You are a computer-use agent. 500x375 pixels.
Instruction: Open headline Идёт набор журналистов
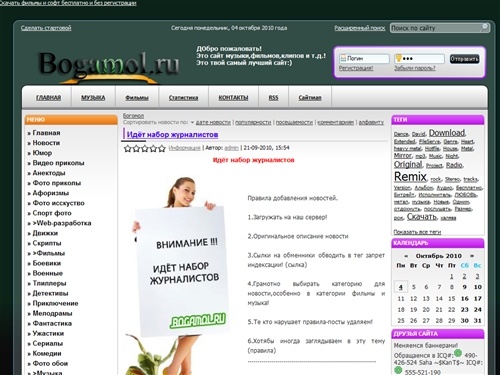[x=172, y=135]
